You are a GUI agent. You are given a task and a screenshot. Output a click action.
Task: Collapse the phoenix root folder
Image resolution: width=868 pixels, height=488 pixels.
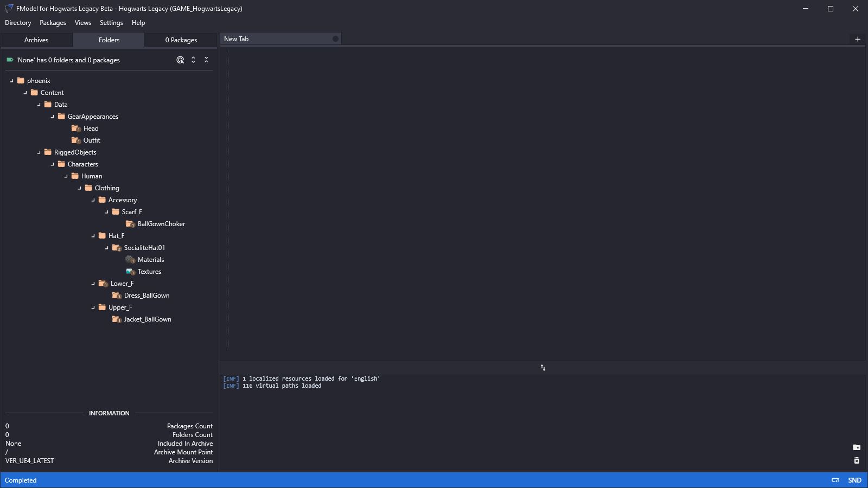click(x=12, y=81)
